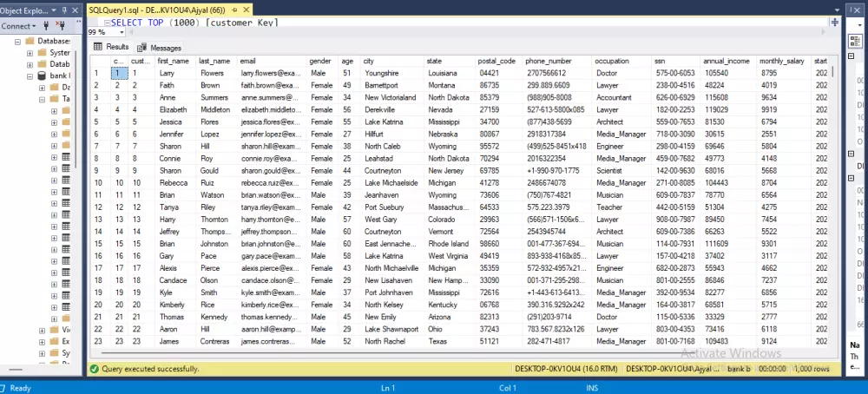
Task: Expand the Synonyms folder node
Action: pos(42,353)
